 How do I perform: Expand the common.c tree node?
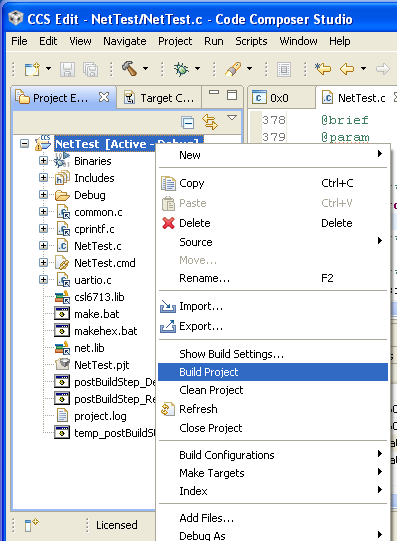pyautogui.click(x=43, y=212)
